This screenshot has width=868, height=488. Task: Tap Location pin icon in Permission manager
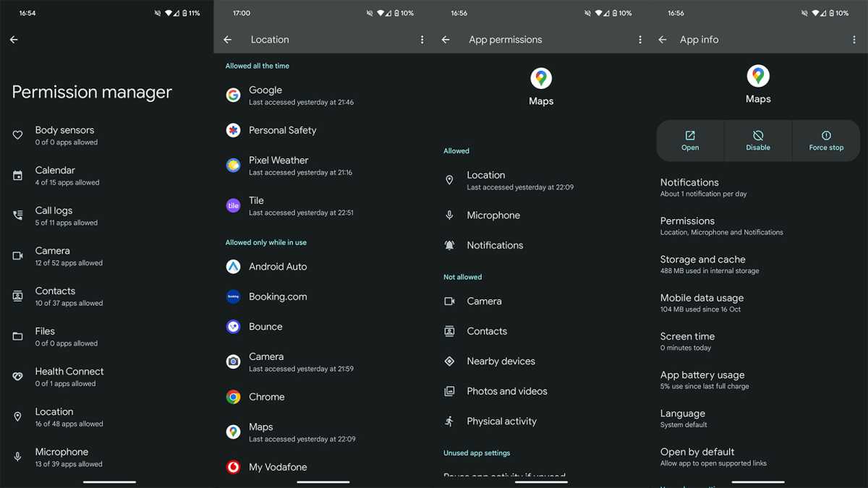tap(18, 417)
